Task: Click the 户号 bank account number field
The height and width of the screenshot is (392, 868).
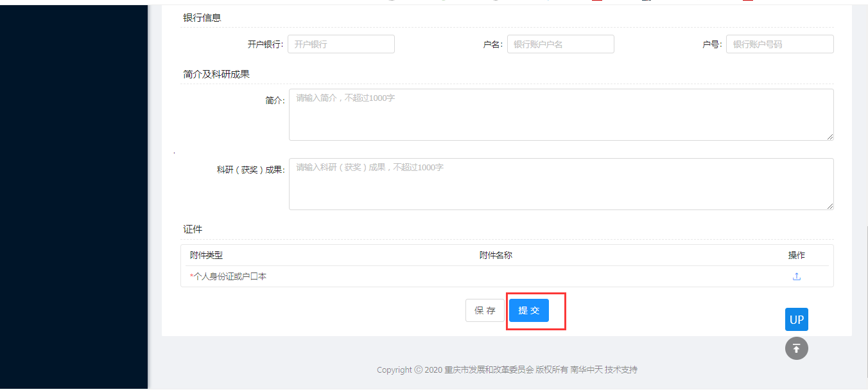Action: pyautogui.click(x=779, y=44)
